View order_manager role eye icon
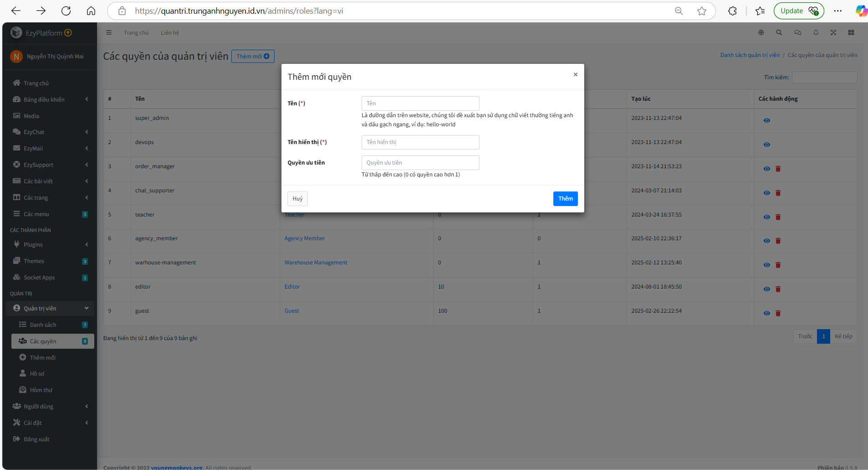868x470 pixels. (767, 169)
